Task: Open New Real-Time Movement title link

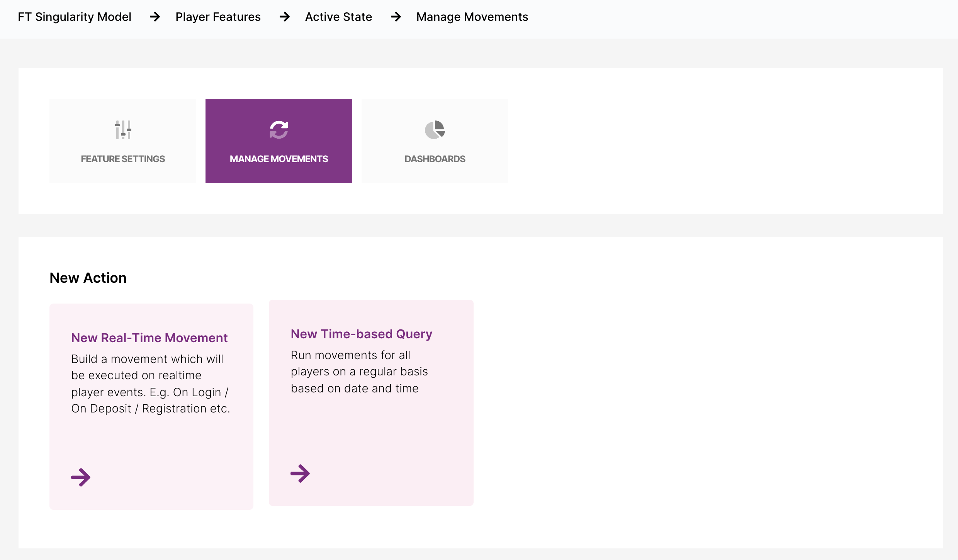Action: click(x=149, y=338)
